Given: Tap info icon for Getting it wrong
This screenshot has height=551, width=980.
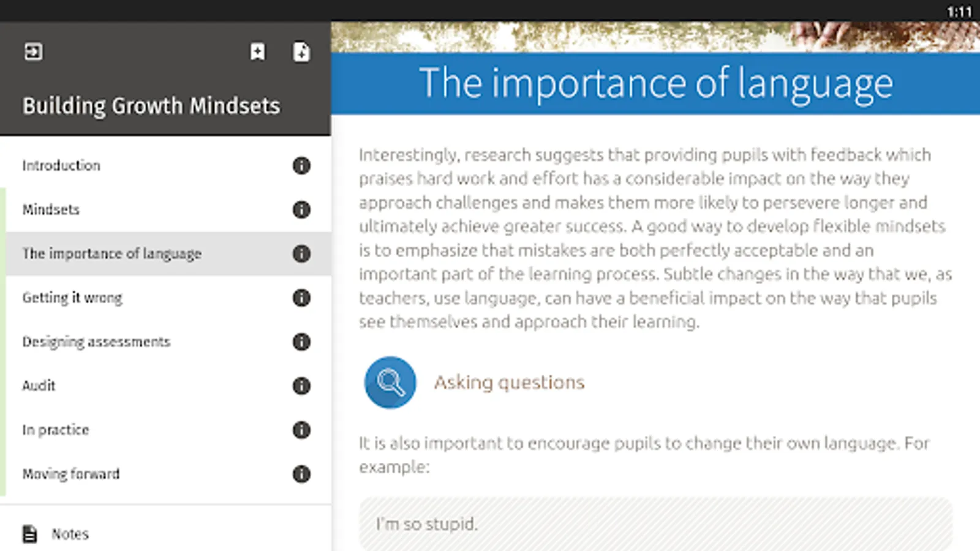Looking at the screenshot, I should [301, 298].
